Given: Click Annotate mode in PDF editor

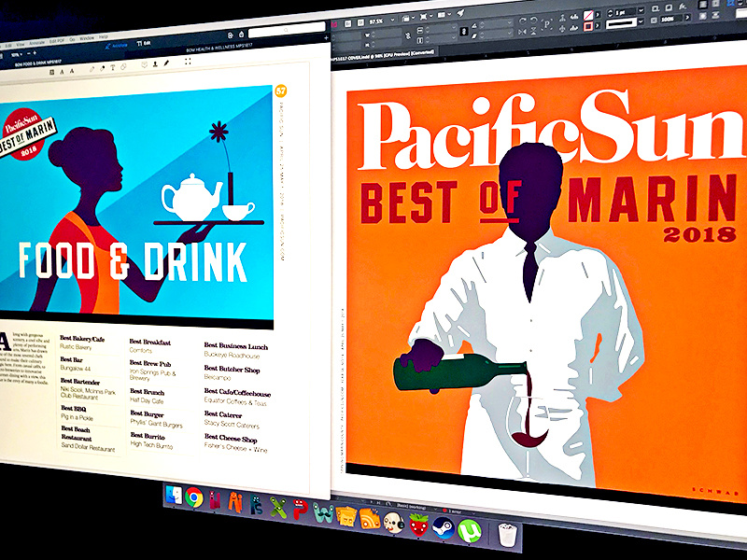Looking at the screenshot, I should (117, 46).
